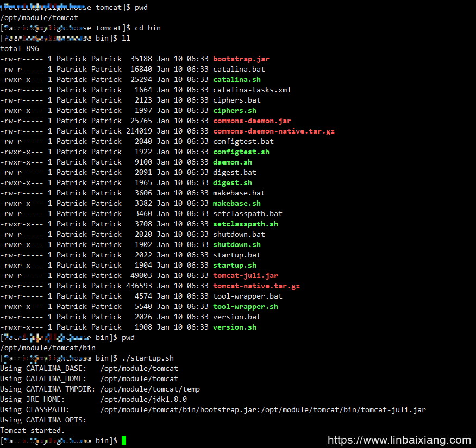Select the shutdown.bat file name
This screenshot has width=476, height=448.
click(x=239, y=234)
